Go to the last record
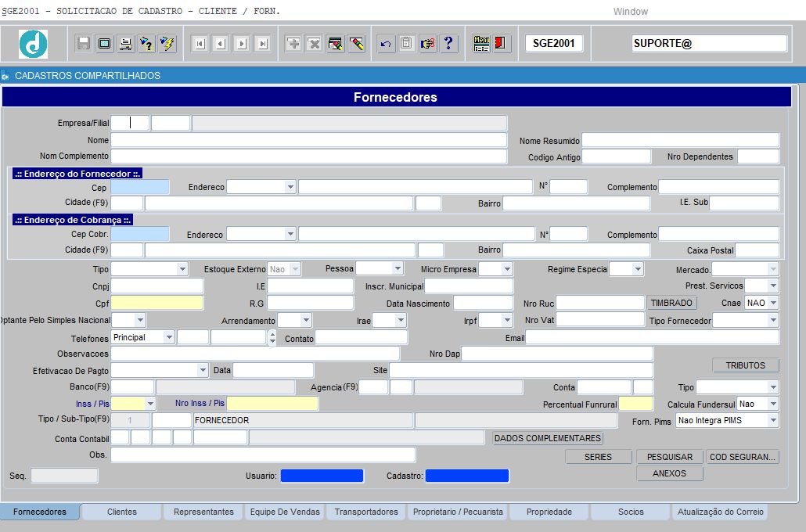Image resolution: width=806 pixels, height=532 pixels. pyautogui.click(x=263, y=44)
